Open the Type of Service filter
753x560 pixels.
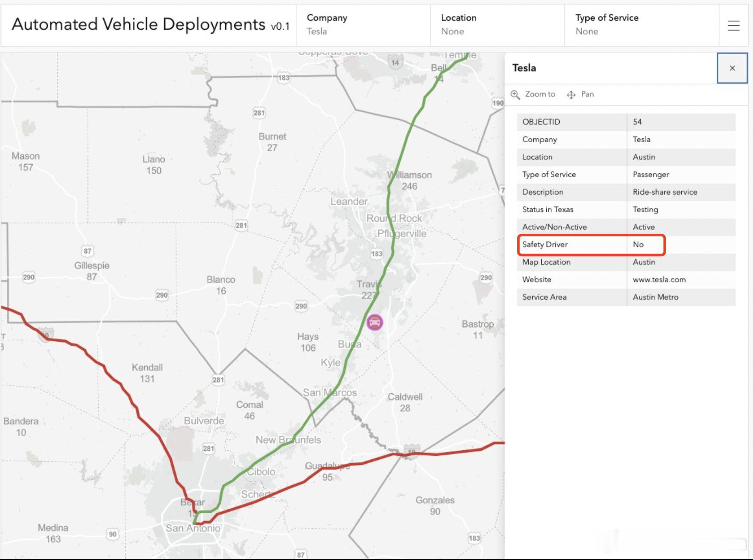coord(642,25)
